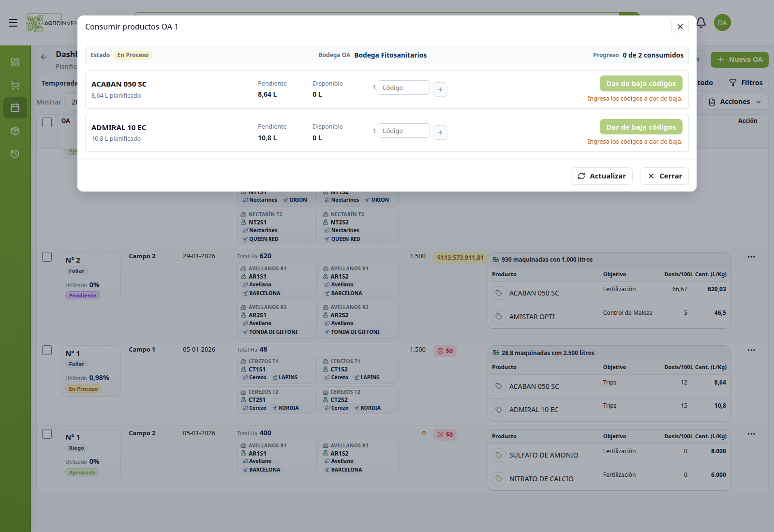The height and width of the screenshot is (532, 774).
Task: Click the CT2S2 Cerezos T2 sector card
Action: click(358, 400)
